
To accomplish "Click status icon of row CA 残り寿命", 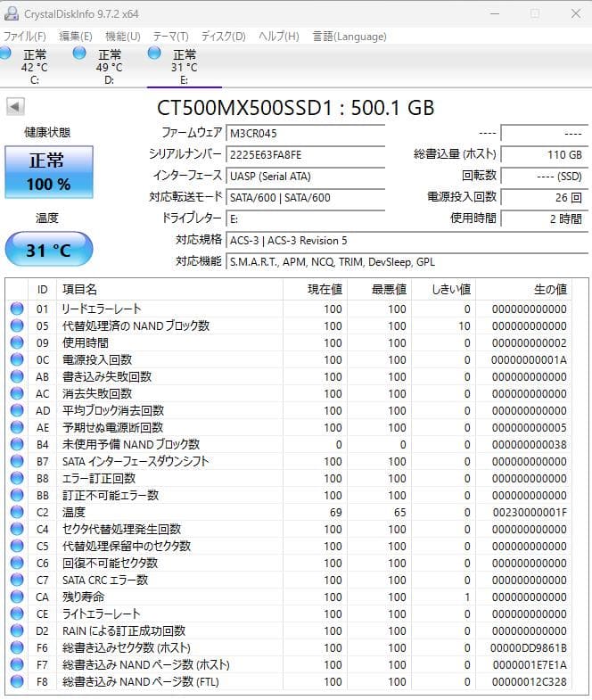I will (x=17, y=597).
